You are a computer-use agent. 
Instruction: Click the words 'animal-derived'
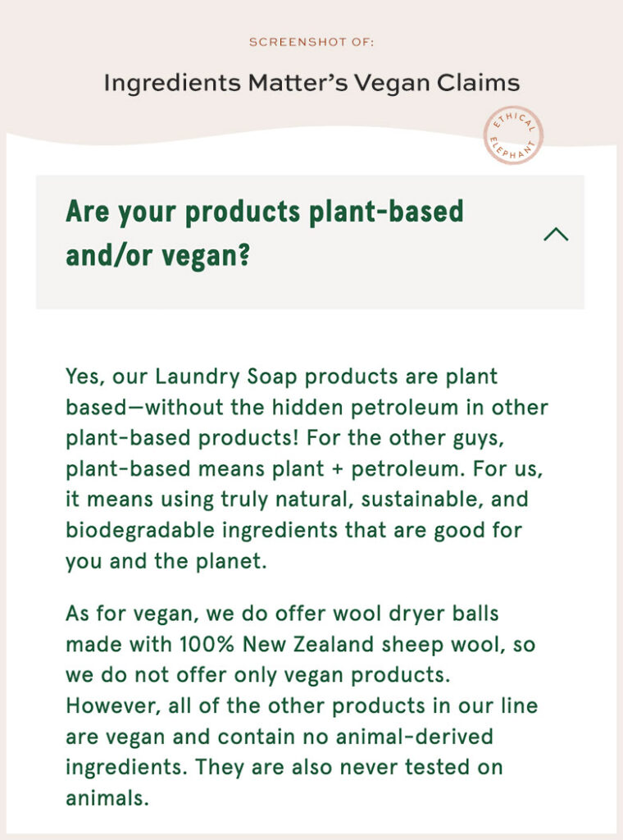click(x=414, y=737)
